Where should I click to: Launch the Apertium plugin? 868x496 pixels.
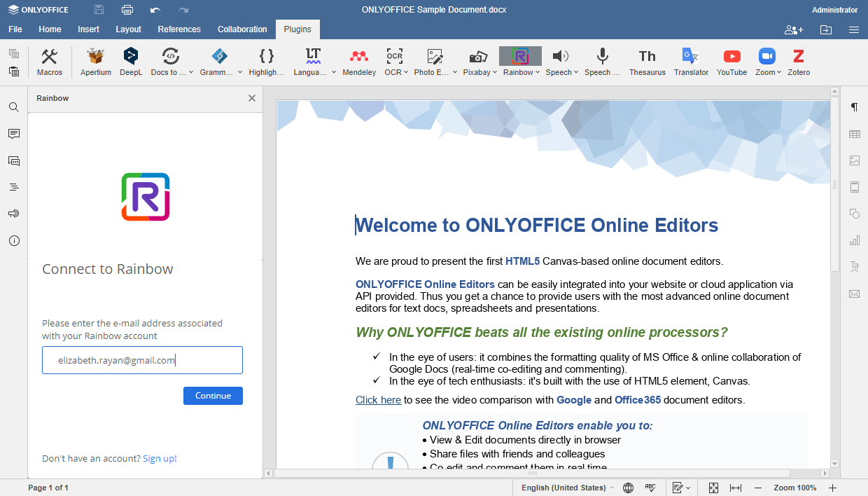(x=96, y=62)
